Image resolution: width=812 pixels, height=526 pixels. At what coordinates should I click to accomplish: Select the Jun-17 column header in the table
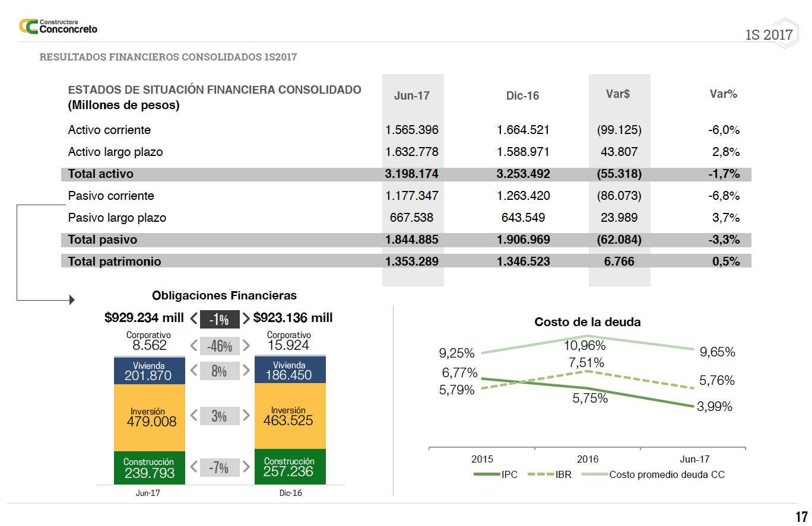point(411,95)
